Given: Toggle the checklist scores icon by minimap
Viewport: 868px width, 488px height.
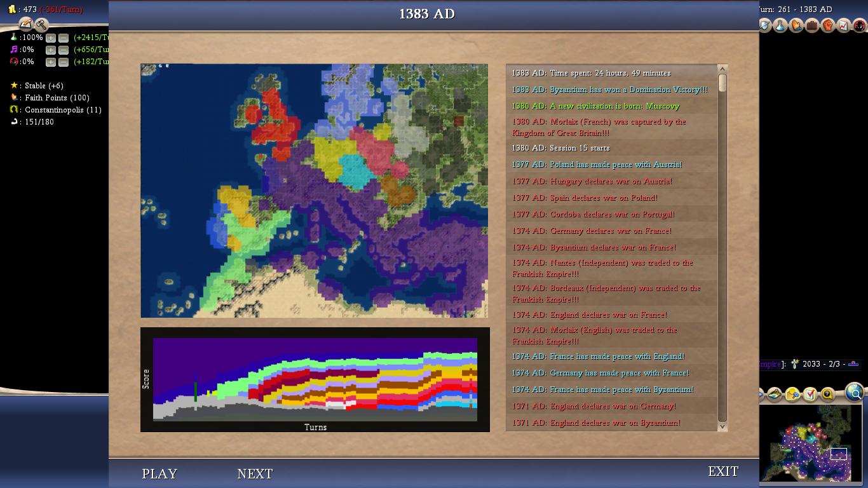Looking at the screenshot, I should point(810,395).
